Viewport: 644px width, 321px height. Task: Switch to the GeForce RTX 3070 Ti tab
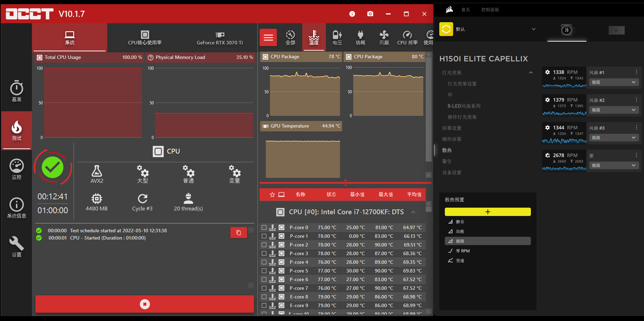click(219, 38)
